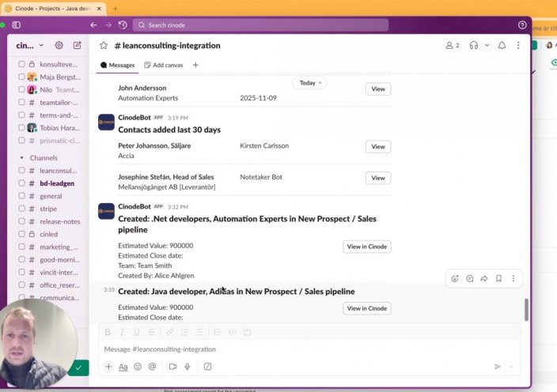The height and width of the screenshot is (392, 557).
Task: Expand the huddle options chevron
Action: 487,45
